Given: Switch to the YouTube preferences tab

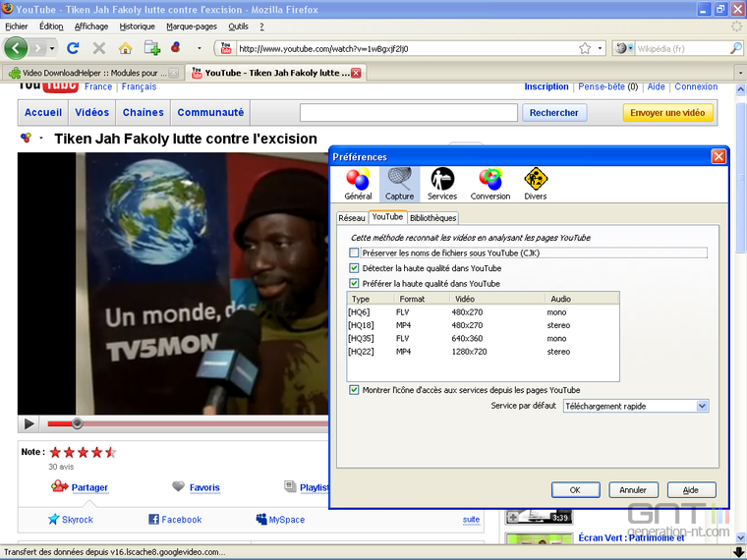Looking at the screenshot, I should [x=387, y=217].
